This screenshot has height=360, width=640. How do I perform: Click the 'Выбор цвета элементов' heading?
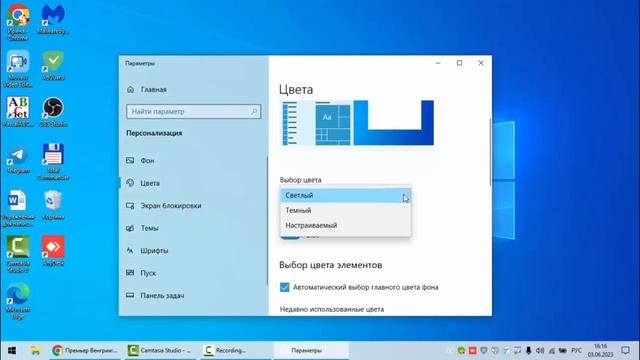click(x=331, y=265)
